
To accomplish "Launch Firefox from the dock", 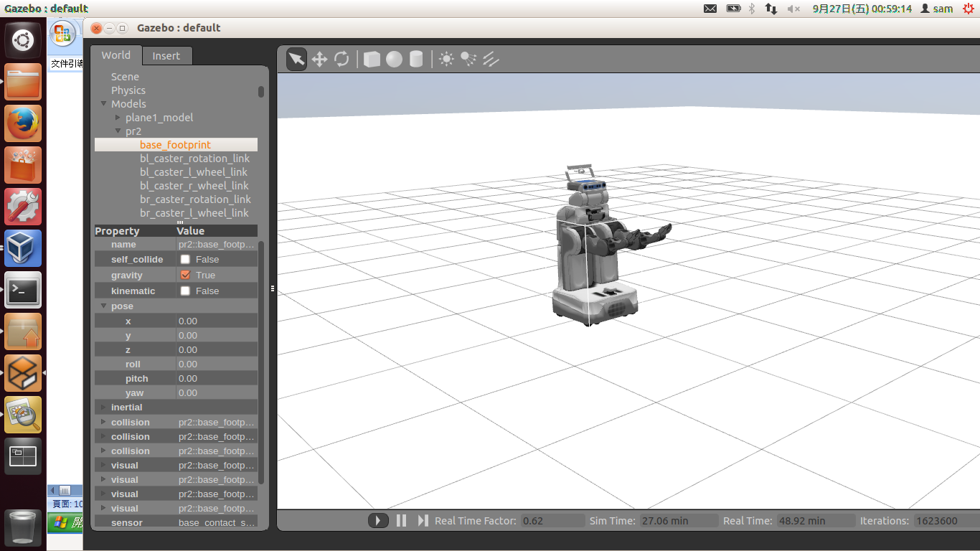I will [23, 123].
